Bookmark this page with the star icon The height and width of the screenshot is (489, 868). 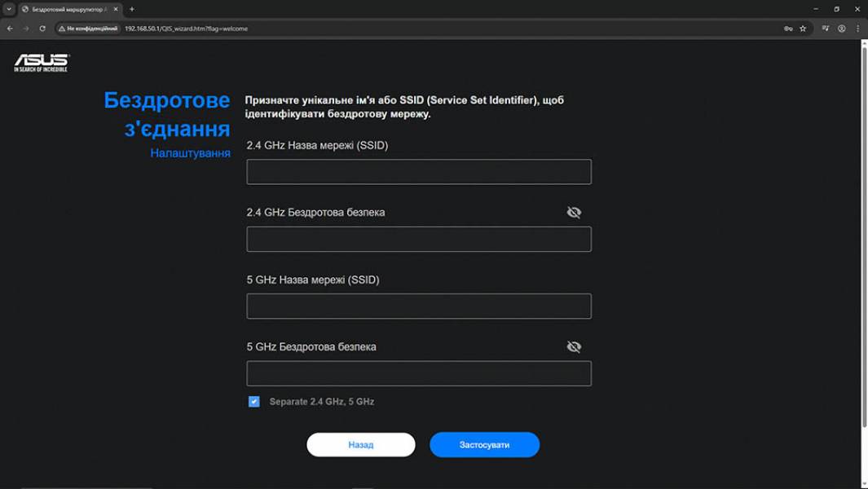[x=803, y=29]
